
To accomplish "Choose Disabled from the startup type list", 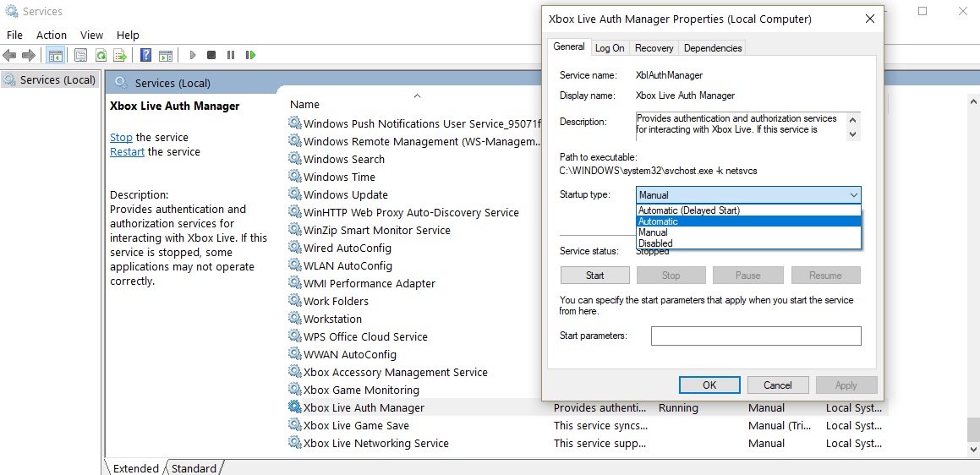I will (x=655, y=243).
